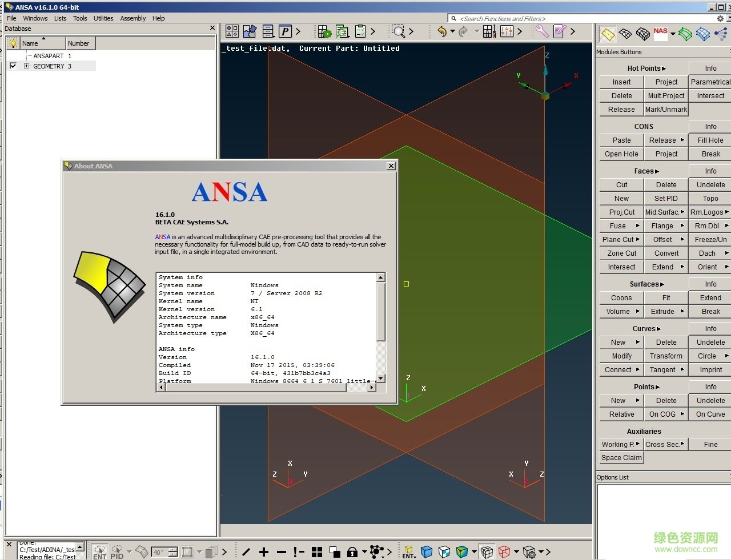This screenshot has height=560, width=731.
Task: Expand the GEOMETRY tree node
Action: (x=27, y=66)
